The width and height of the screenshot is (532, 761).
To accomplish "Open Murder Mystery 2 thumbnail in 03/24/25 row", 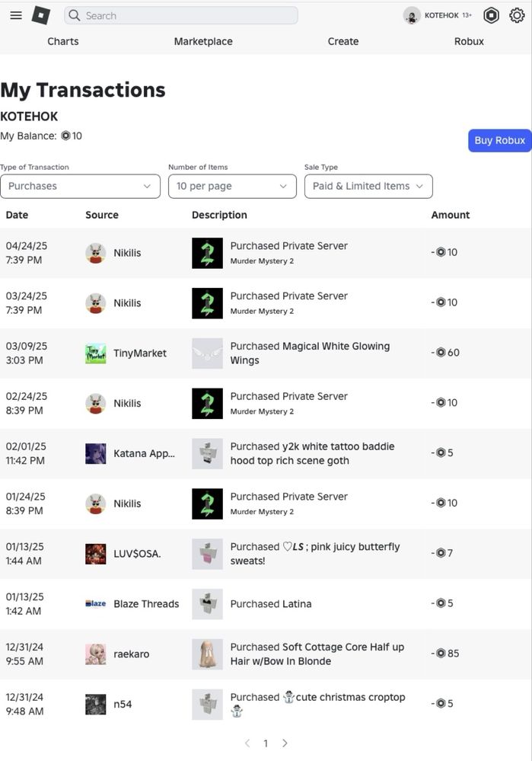I will tap(207, 303).
